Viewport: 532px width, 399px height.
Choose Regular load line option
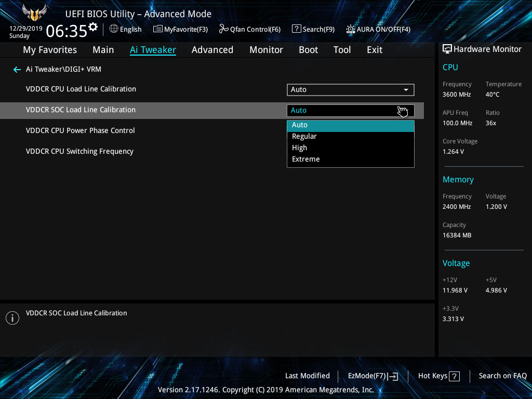click(351, 137)
